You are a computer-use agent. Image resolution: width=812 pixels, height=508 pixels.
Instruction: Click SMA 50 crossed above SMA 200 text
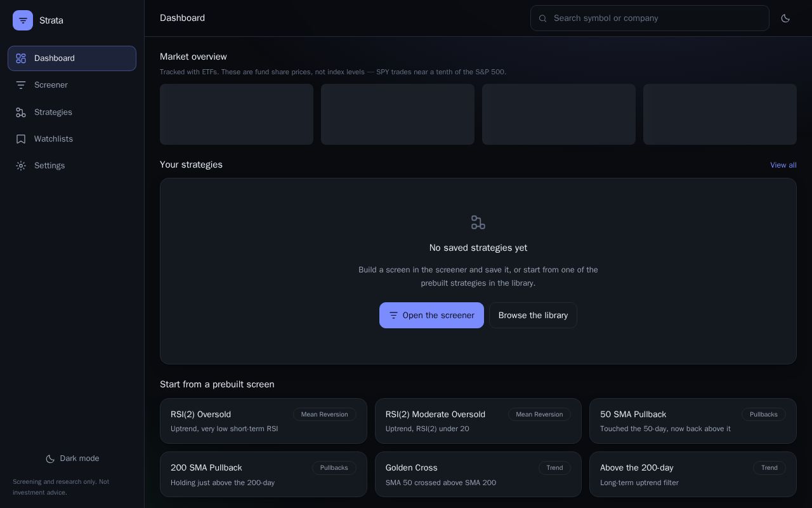441,483
